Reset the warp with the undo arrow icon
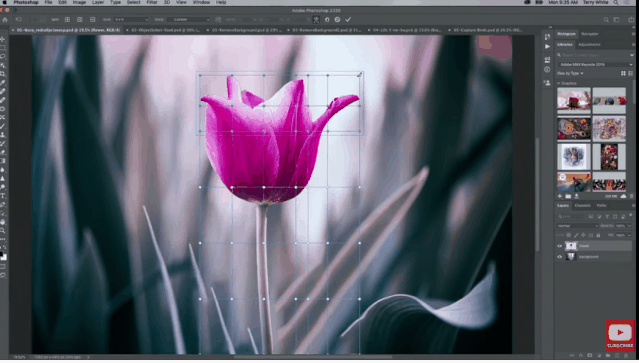This screenshot has width=639, height=363. point(327,19)
